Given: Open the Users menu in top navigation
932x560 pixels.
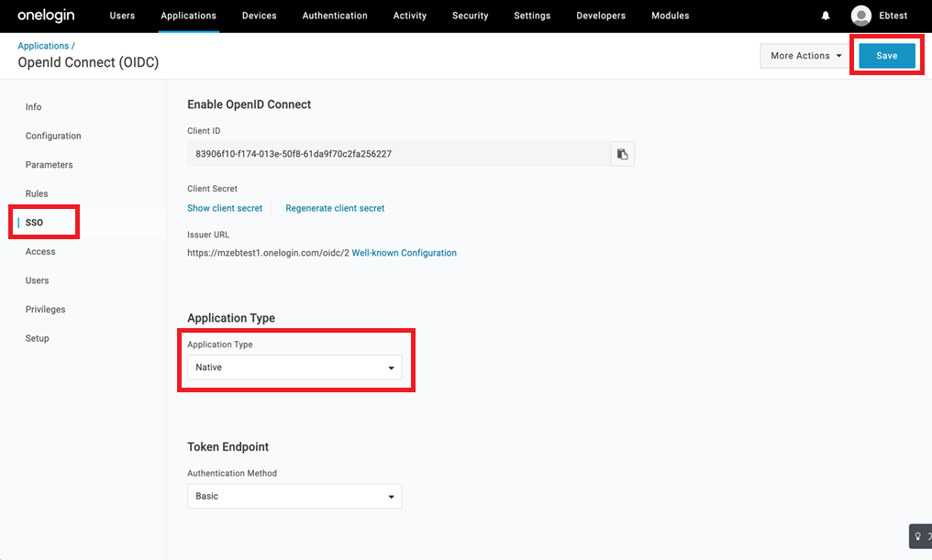Looking at the screenshot, I should tap(122, 16).
